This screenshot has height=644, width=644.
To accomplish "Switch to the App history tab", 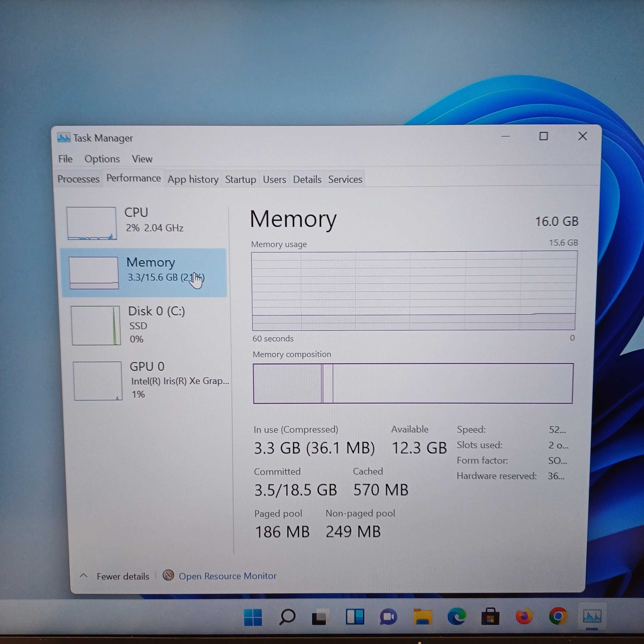I will coord(193,179).
